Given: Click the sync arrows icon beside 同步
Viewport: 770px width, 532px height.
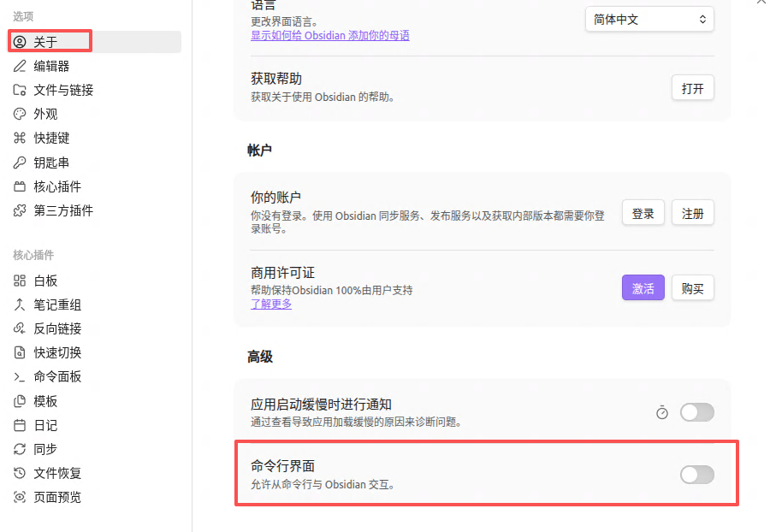Looking at the screenshot, I should point(20,449).
